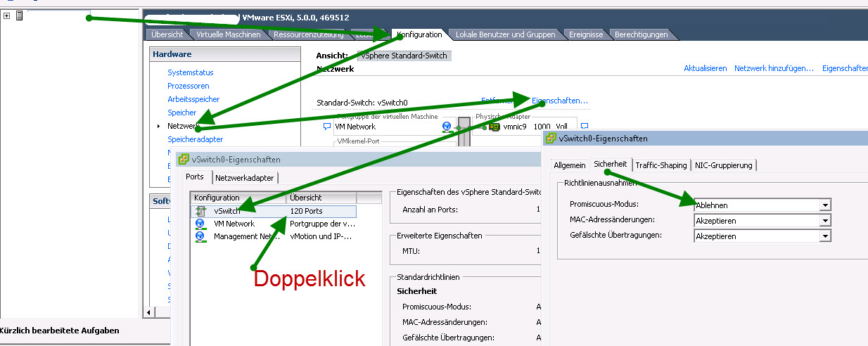868x346 pixels.
Task: Select the host server icon in tree
Action: click(19, 15)
